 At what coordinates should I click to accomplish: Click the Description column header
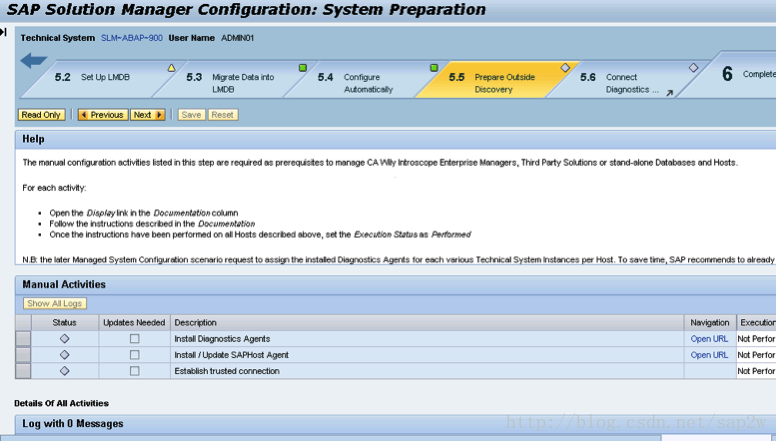click(x=427, y=323)
